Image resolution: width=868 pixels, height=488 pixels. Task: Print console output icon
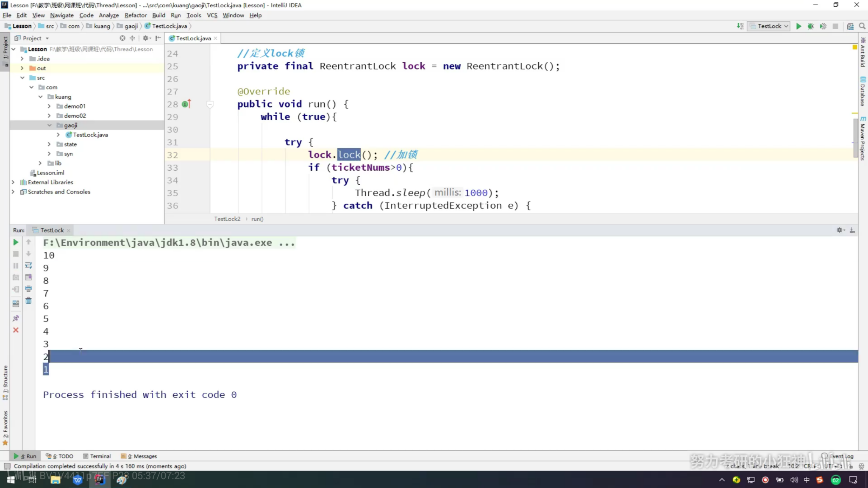(x=28, y=289)
